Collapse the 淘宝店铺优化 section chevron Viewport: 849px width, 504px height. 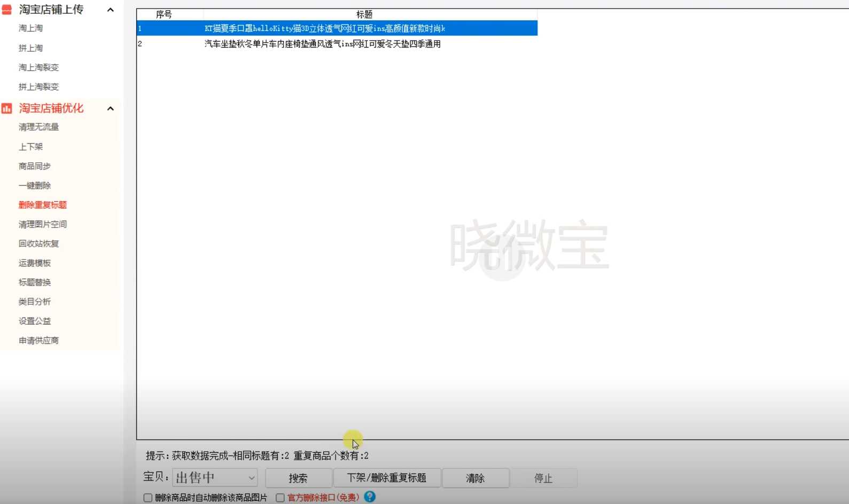coord(111,108)
